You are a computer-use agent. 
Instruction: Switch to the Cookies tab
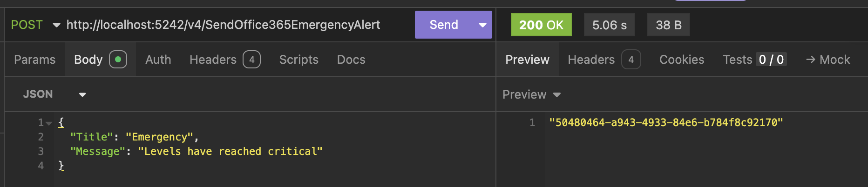681,60
